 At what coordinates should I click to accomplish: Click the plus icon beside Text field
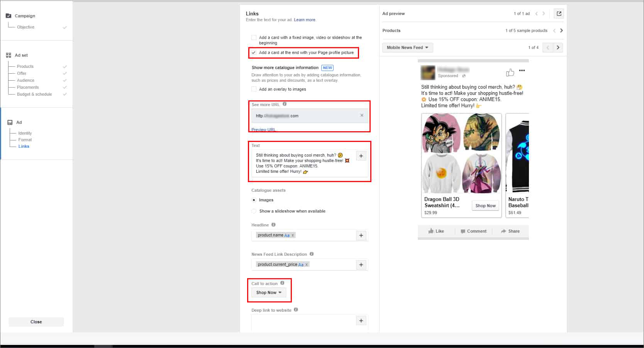point(361,156)
